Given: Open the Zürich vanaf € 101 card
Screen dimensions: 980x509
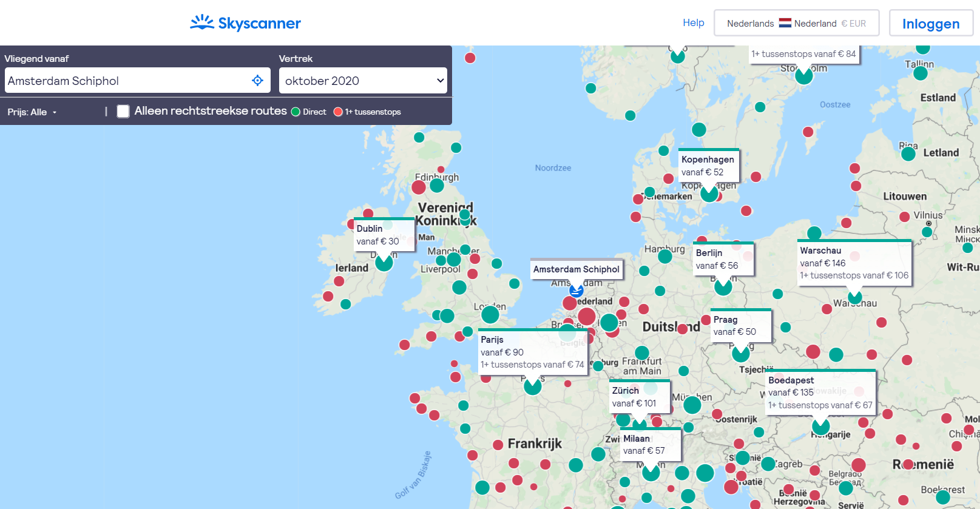Looking at the screenshot, I should click(x=640, y=397).
